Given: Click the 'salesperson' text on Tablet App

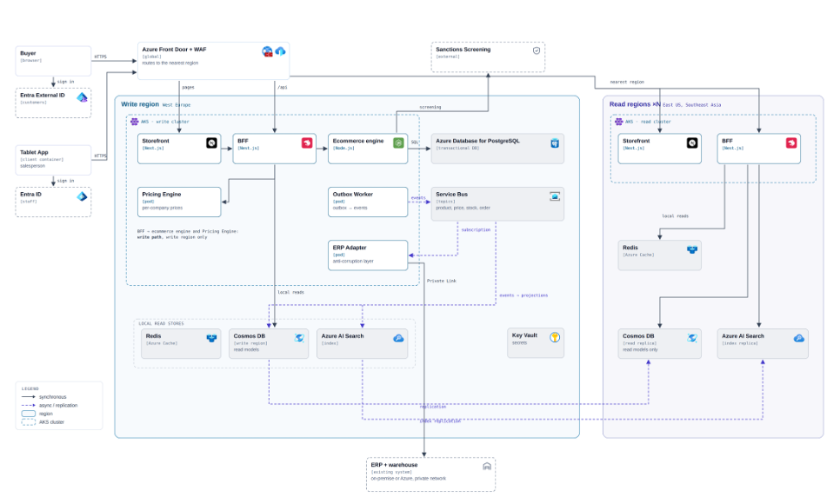Looking at the screenshot, I should click(x=33, y=166).
